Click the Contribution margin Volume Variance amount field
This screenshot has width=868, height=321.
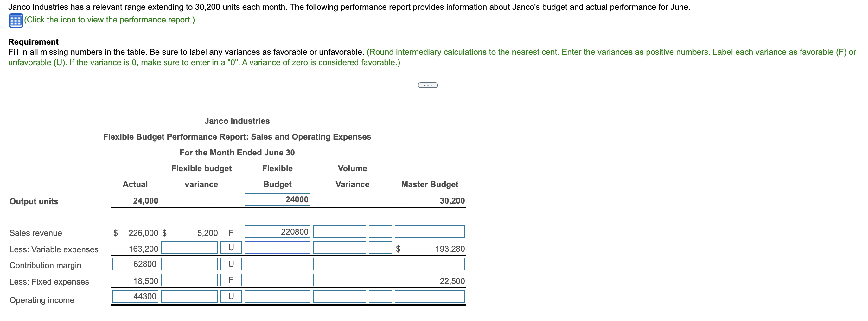coord(339,264)
